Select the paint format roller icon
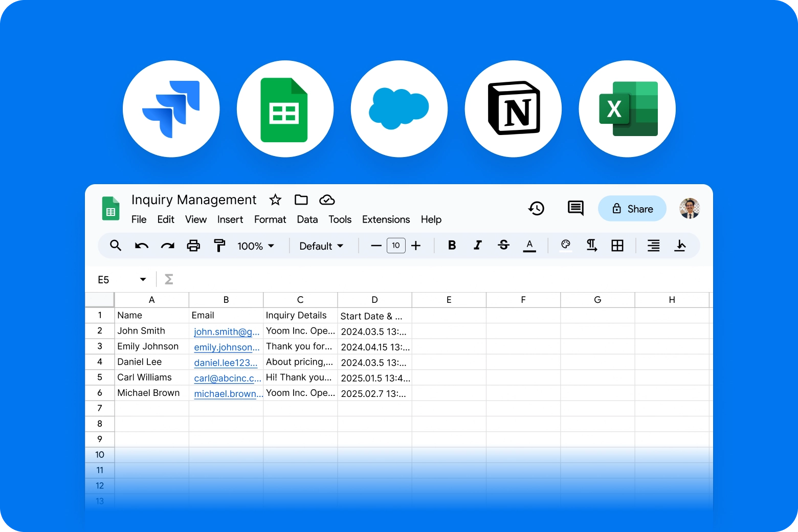Image resolution: width=798 pixels, height=532 pixels. tap(219, 246)
